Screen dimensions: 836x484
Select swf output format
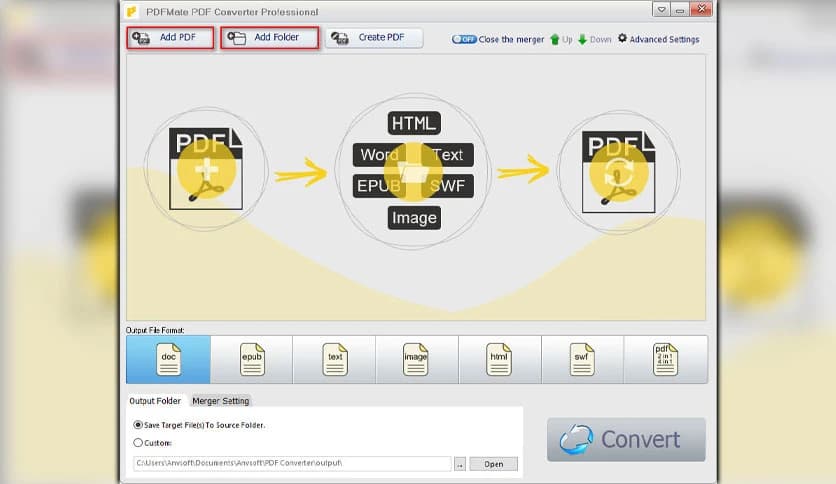(582, 359)
